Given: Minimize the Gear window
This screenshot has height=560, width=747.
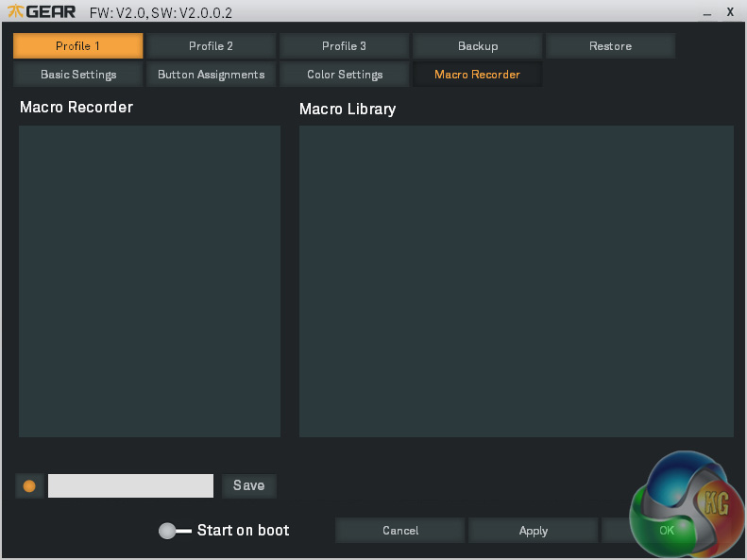Looking at the screenshot, I should tap(707, 13).
